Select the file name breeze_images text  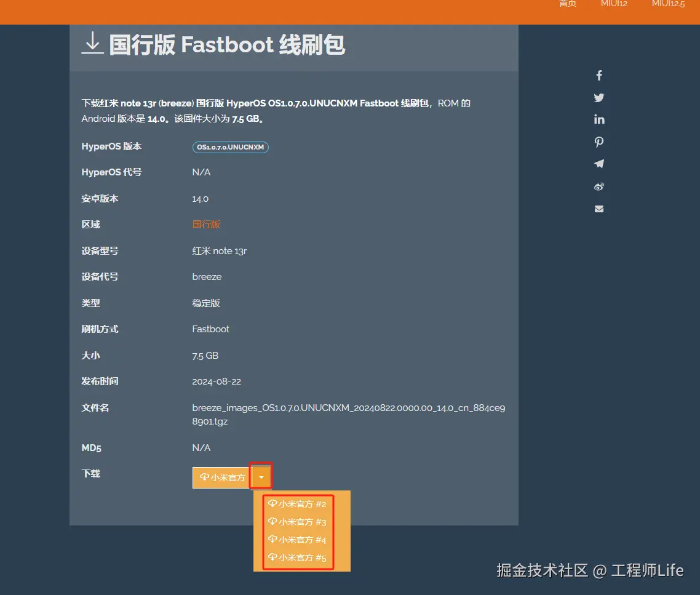349,415
